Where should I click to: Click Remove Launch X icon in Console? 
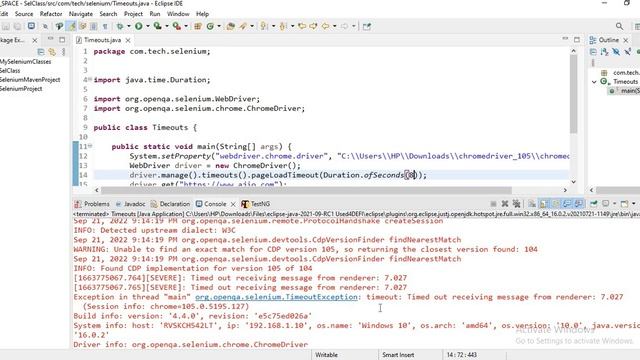505,203
